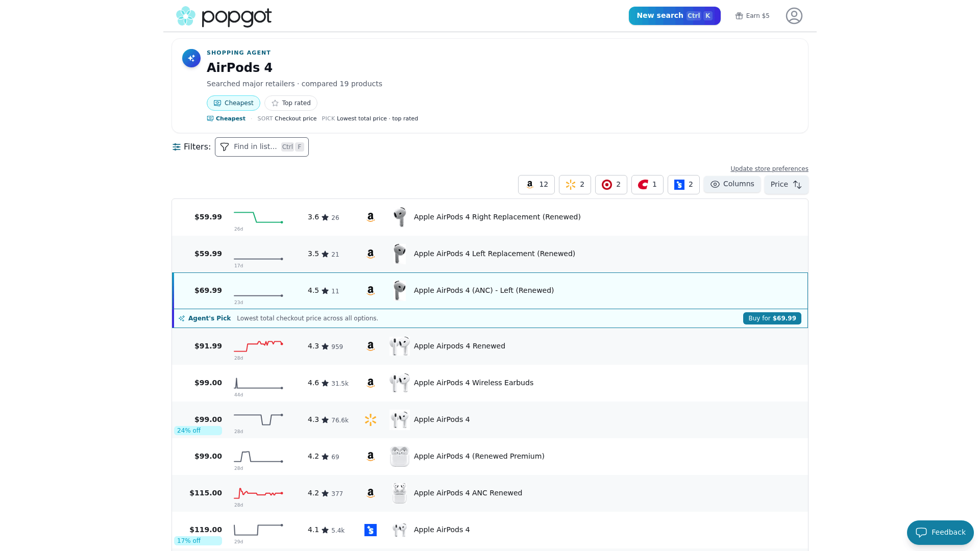This screenshot has height=551, width=980.
Task: Click the filters sliders icon
Action: 177,147
